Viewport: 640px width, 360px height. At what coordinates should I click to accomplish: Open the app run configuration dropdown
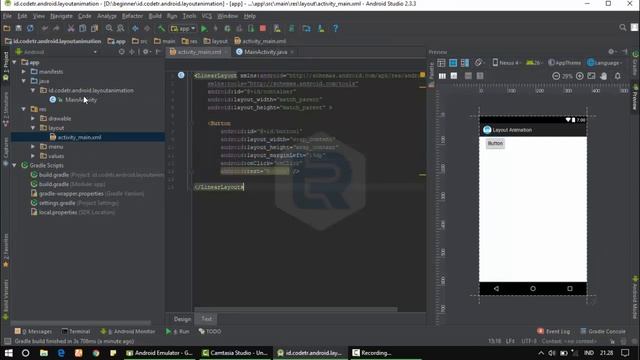pos(183,28)
